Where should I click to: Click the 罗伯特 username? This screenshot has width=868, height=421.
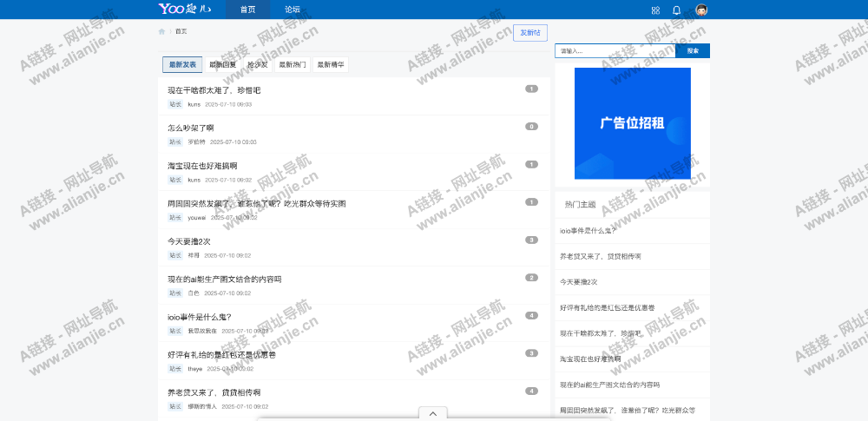196,141
